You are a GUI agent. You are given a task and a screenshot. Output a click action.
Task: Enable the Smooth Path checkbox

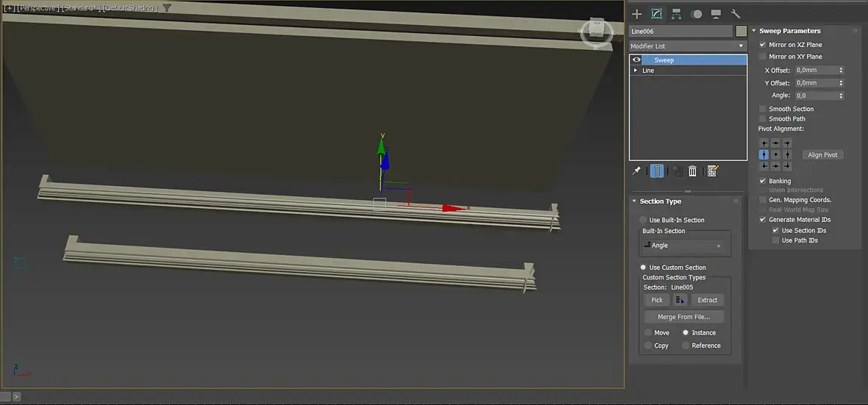(x=763, y=119)
